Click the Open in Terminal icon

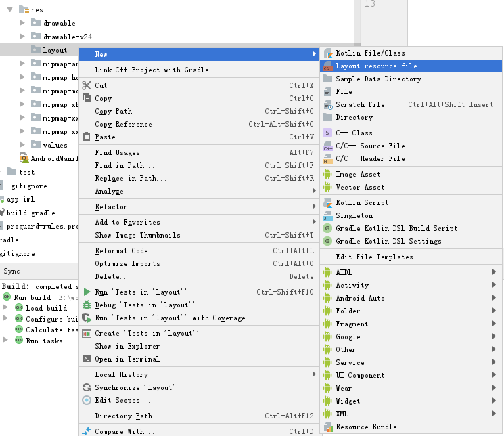(x=87, y=359)
